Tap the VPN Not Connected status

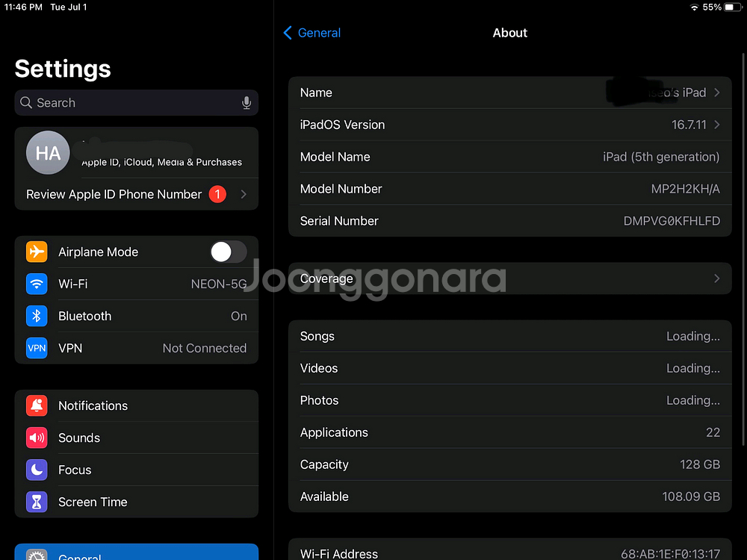[x=205, y=348]
